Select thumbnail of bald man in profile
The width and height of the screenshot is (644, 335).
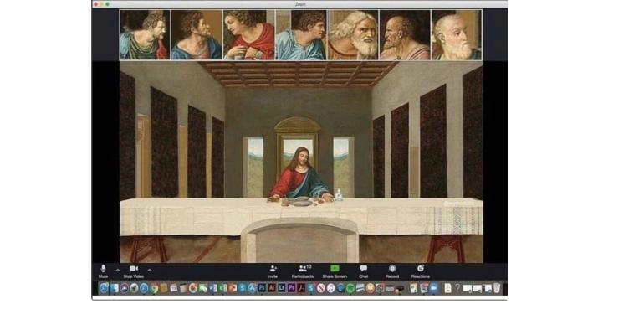(x=405, y=35)
